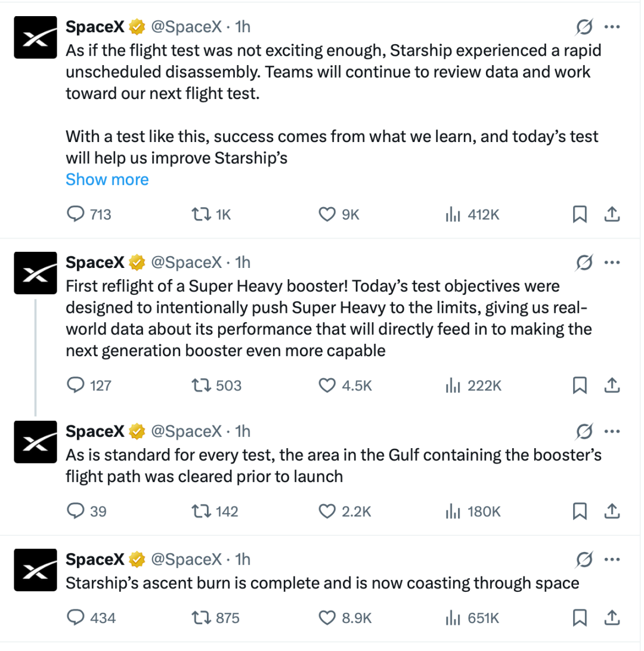The height and width of the screenshot is (651, 644).
Task: Open more options on Super Heavy tweet
Action: 612,263
